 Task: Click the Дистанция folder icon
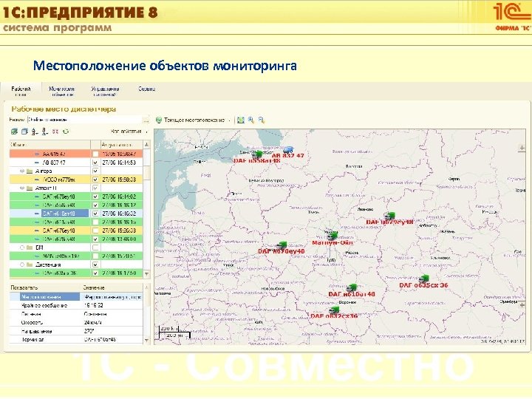point(30,265)
